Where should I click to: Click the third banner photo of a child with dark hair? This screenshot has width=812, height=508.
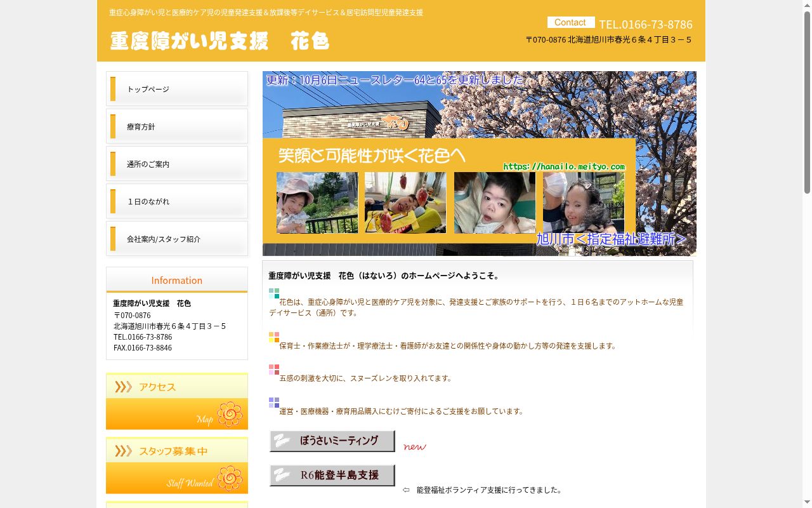coord(495,203)
